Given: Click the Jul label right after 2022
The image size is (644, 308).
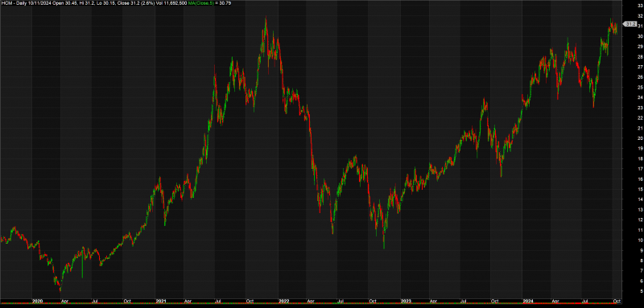Looking at the screenshot, I should [340, 301].
